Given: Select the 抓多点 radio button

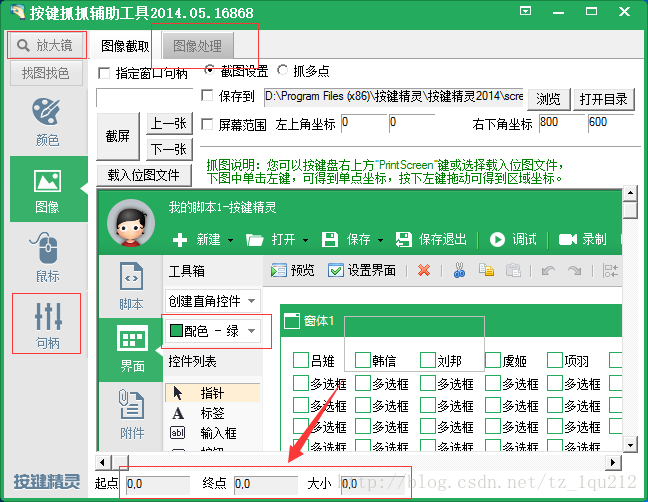Looking at the screenshot, I should pyautogui.click(x=282, y=70).
